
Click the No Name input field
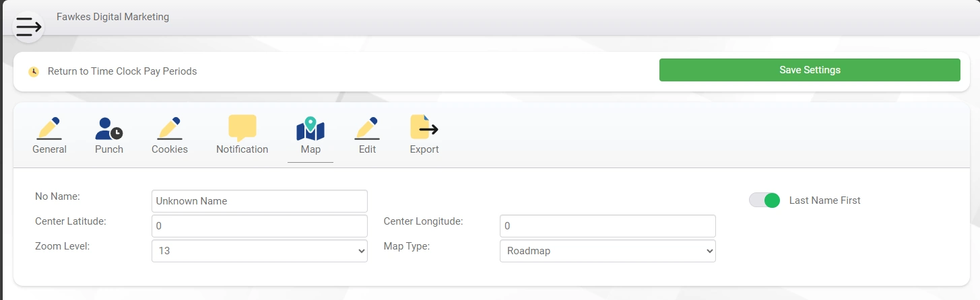pyautogui.click(x=259, y=201)
